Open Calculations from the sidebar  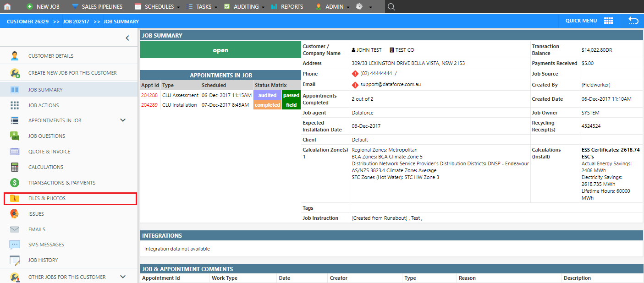coord(45,167)
